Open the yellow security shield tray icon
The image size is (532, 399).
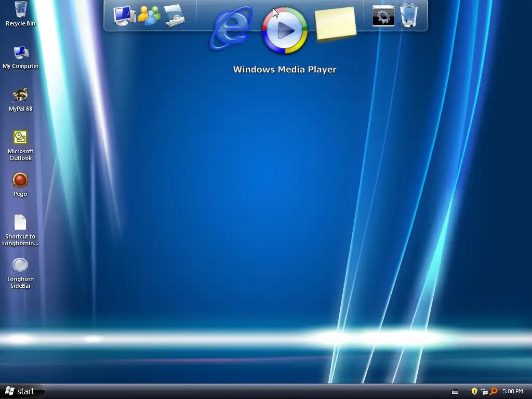(474, 391)
